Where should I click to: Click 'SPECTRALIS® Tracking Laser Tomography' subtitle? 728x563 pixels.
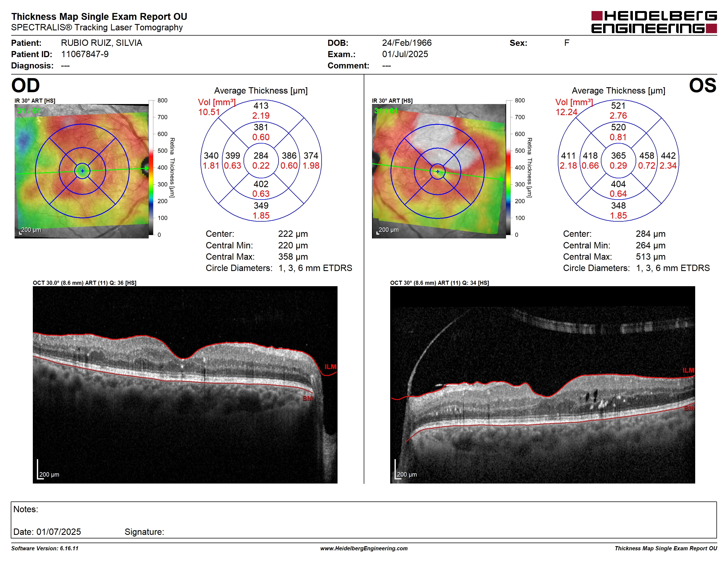(97, 27)
